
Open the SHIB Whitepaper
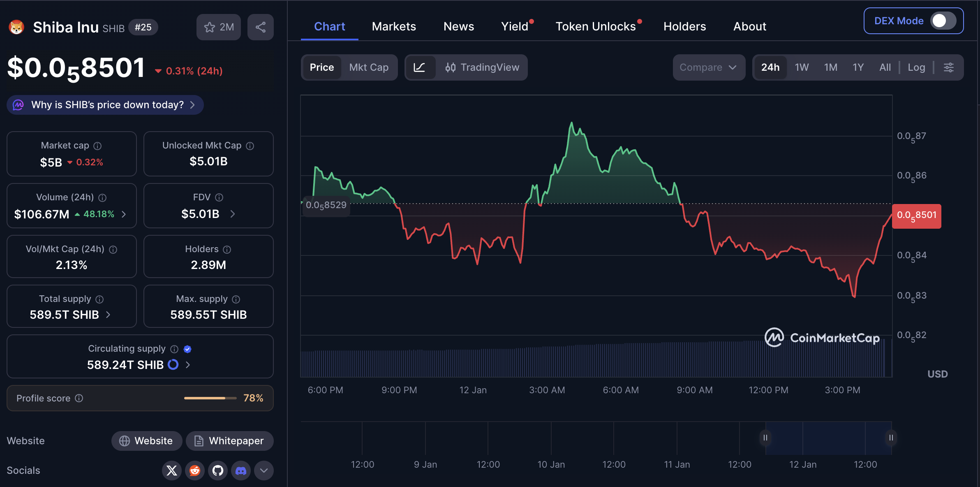pyautogui.click(x=229, y=441)
